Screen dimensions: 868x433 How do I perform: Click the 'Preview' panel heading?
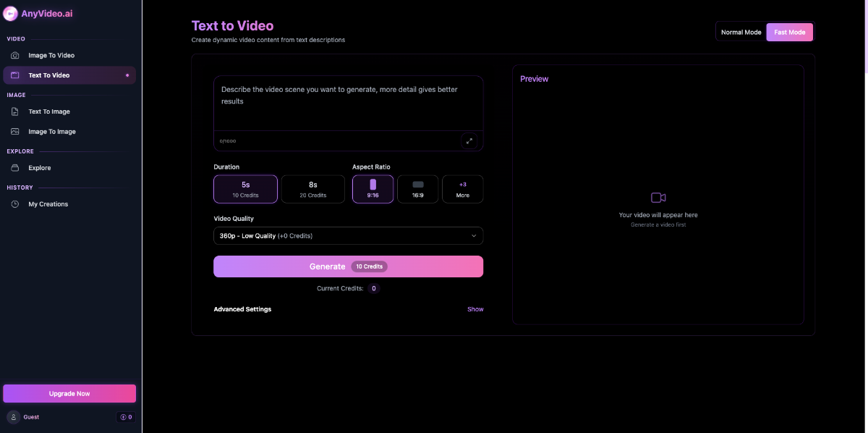(x=535, y=79)
